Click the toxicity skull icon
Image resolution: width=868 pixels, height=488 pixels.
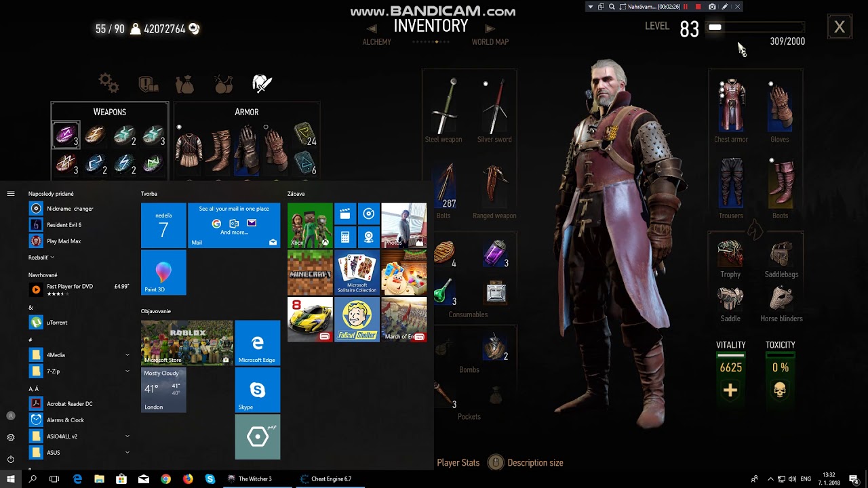pyautogui.click(x=780, y=390)
